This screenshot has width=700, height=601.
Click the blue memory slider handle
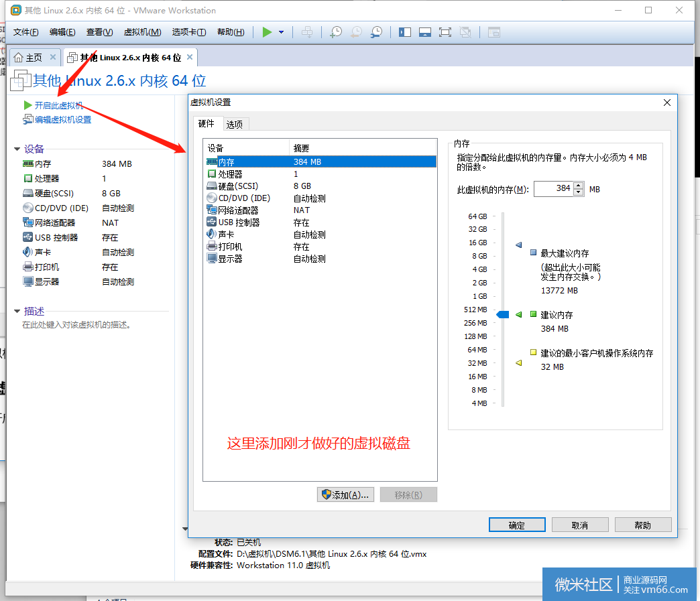click(x=503, y=314)
